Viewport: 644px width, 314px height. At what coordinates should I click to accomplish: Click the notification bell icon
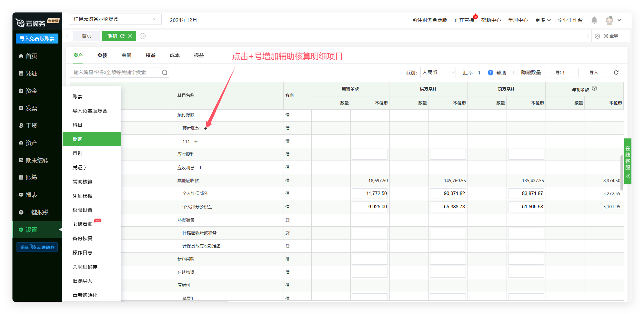pos(594,20)
